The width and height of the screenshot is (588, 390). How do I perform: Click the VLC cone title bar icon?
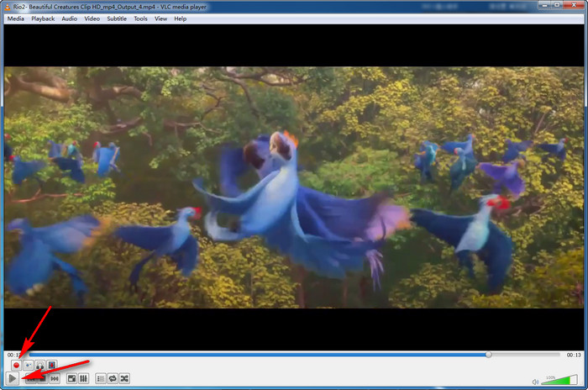coord(8,7)
